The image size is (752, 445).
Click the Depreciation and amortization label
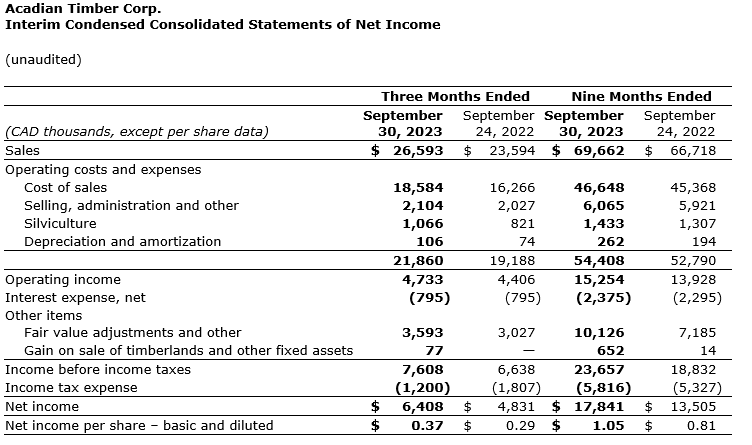pyautogui.click(x=122, y=241)
